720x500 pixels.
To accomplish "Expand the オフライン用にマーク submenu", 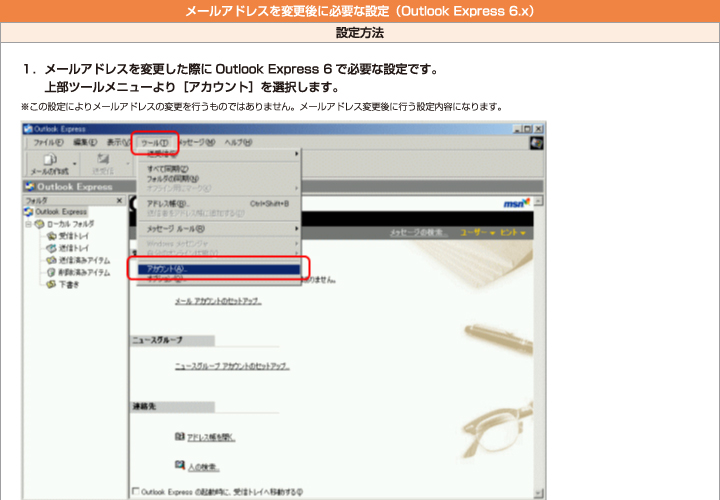I will [x=297, y=188].
